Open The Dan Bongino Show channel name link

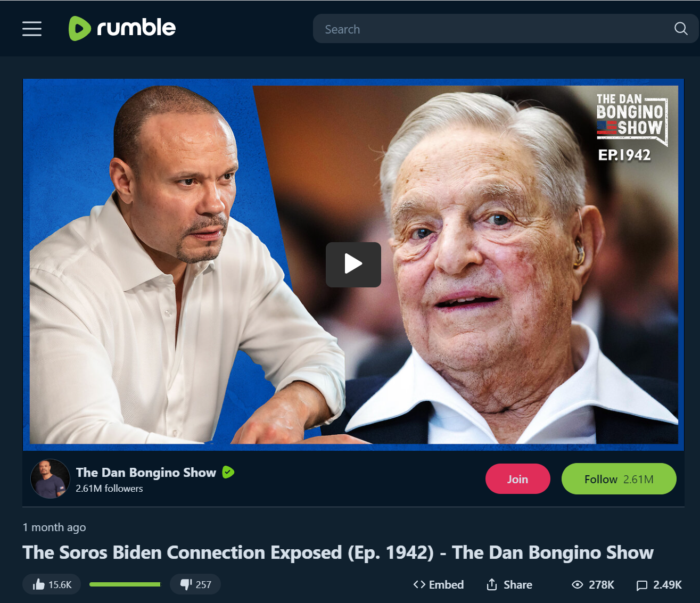point(146,473)
